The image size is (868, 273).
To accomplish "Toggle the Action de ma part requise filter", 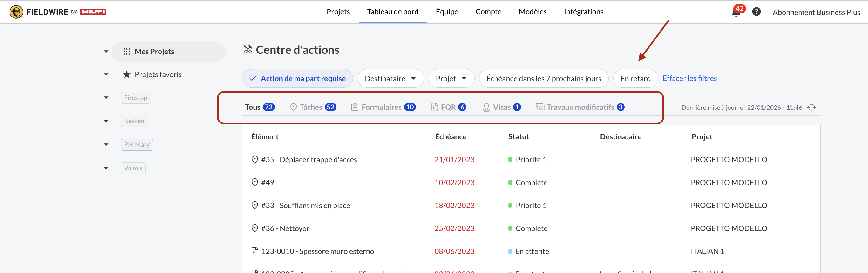I will click(x=297, y=79).
